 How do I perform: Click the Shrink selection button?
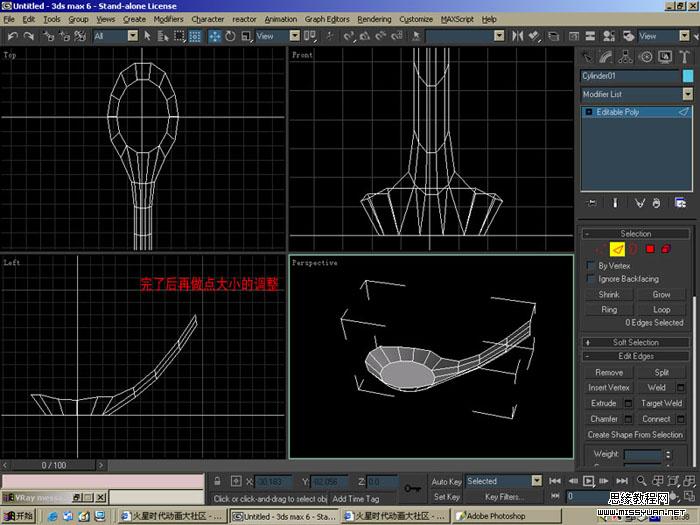[x=609, y=295]
